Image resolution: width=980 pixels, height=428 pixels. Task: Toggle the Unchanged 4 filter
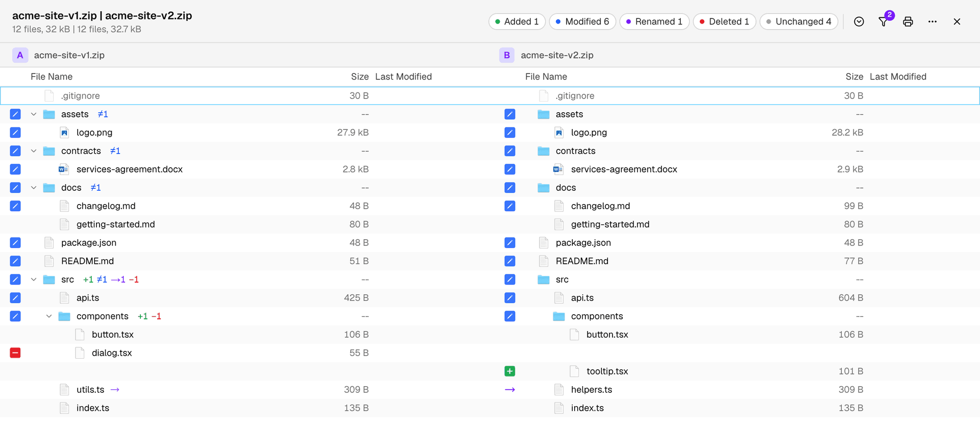tap(799, 21)
